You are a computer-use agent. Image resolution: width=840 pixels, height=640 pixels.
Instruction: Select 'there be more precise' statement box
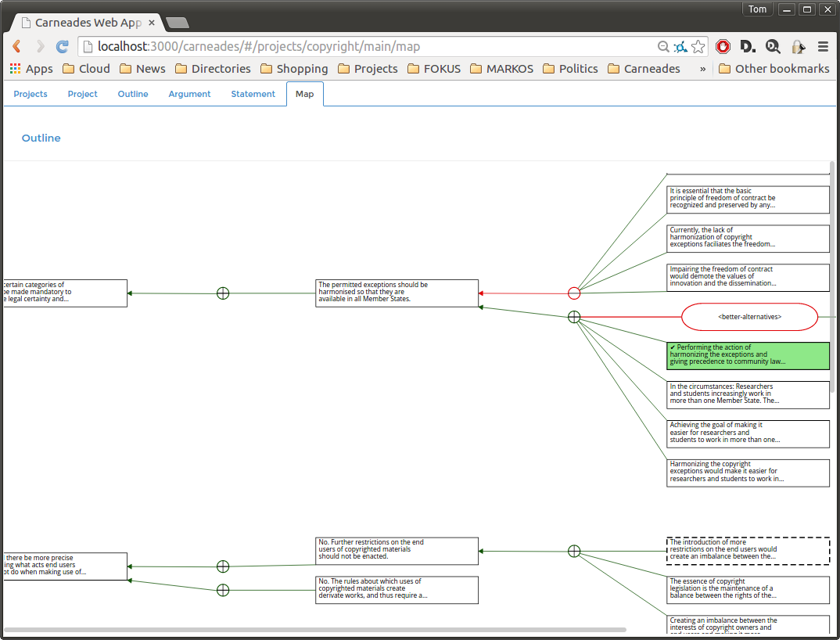coord(66,566)
